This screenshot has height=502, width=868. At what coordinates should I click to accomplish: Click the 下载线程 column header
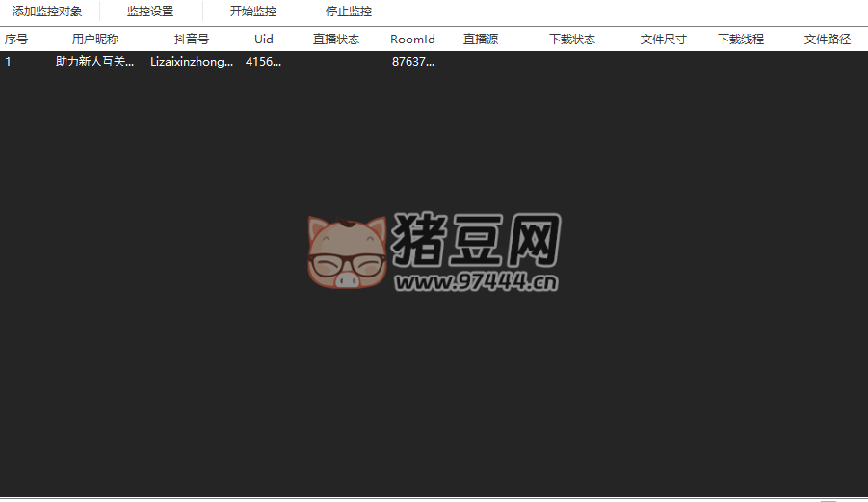click(741, 40)
